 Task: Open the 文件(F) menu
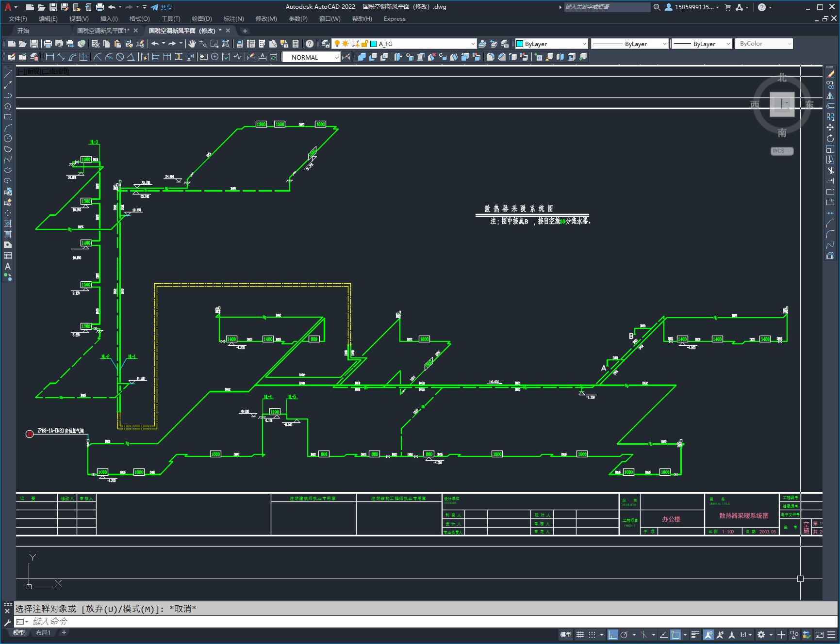point(18,18)
